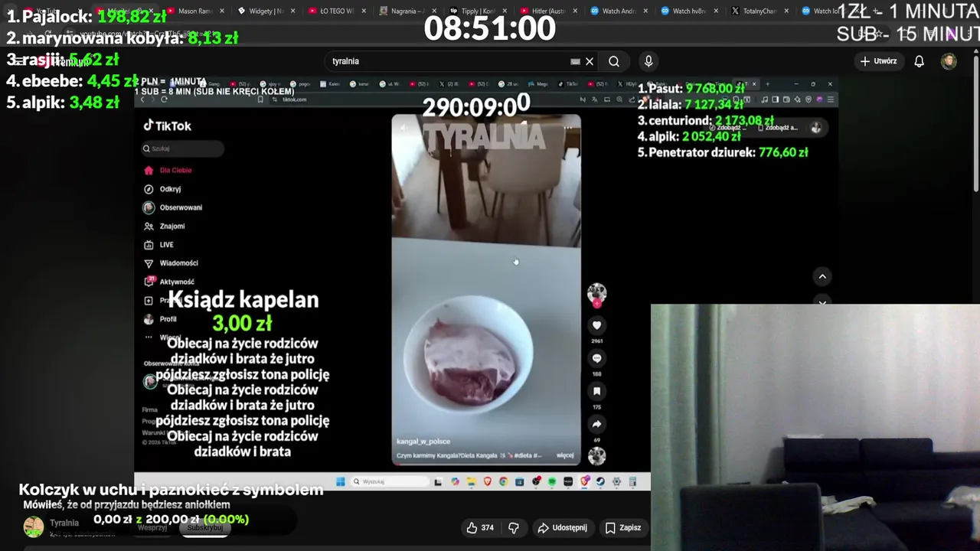Click taskbar 'Wyszukaj' search box

click(x=390, y=481)
